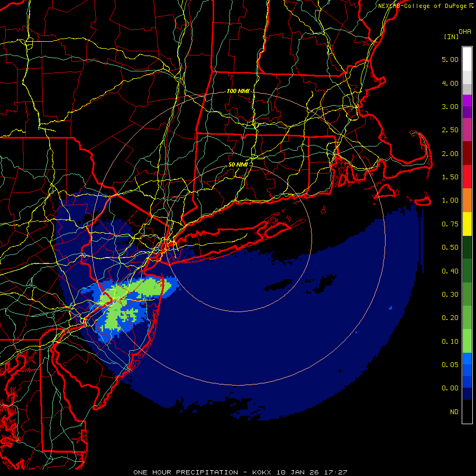This screenshot has width=476, height=476.
Task: Click the 5.00 legend value
Action: tap(450, 59)
